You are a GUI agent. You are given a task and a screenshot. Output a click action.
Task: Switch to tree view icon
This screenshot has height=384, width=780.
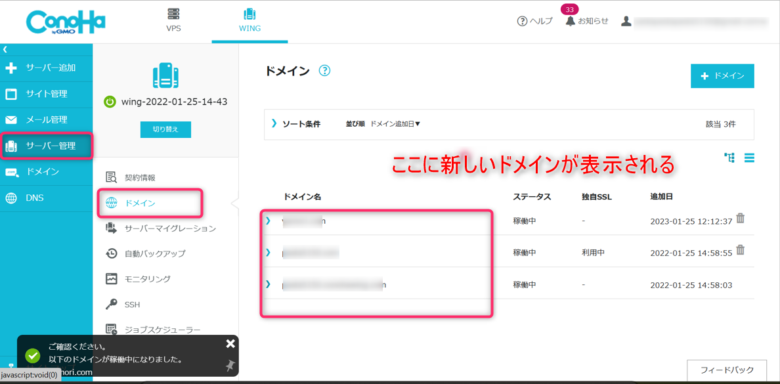tap(730, 158)
